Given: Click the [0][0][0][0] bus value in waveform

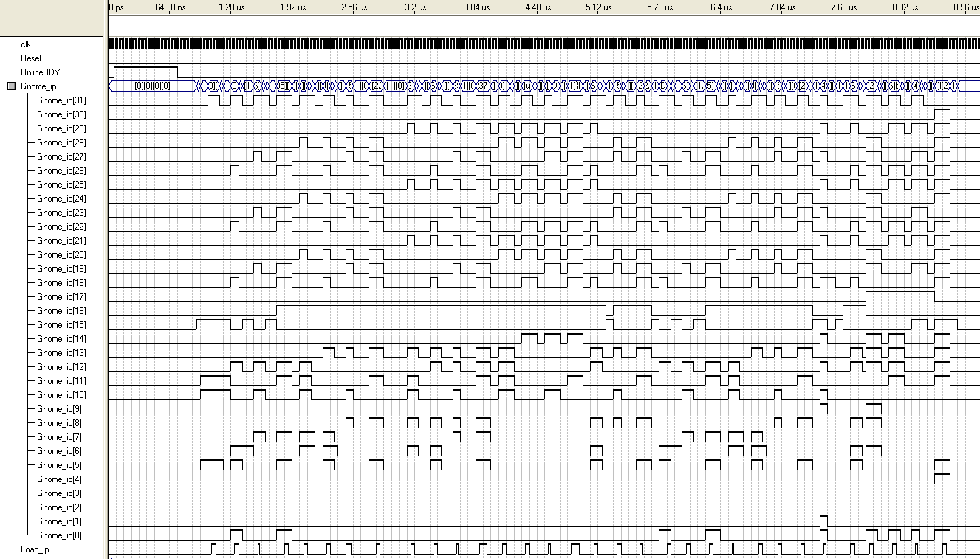Looking at the screenshot, I should click(153, 86).
